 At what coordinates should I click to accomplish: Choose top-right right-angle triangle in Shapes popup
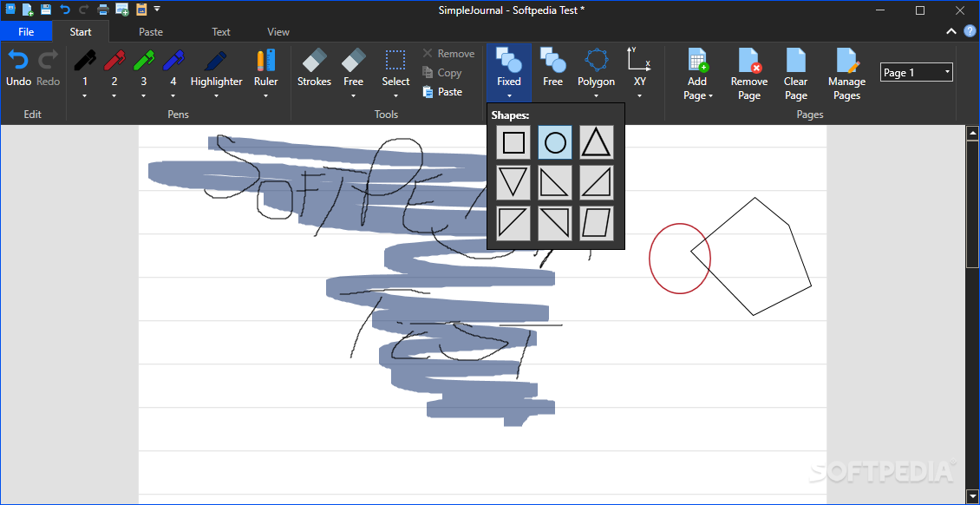(555, 223)
